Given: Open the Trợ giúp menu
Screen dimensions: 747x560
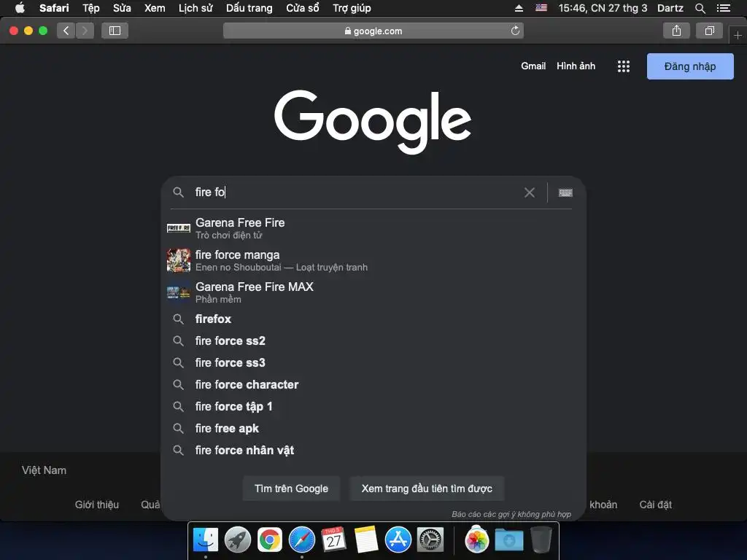Looking at the screenshot, I should click(352, 8).
